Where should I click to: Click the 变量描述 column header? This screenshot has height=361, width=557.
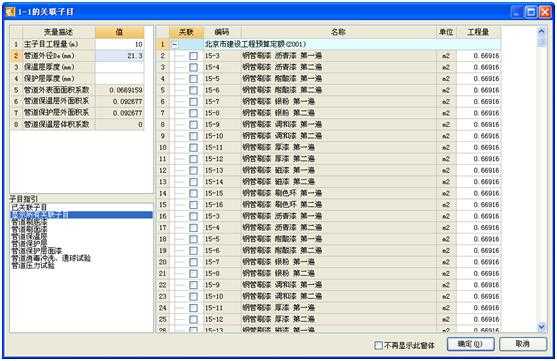[59, 32]
